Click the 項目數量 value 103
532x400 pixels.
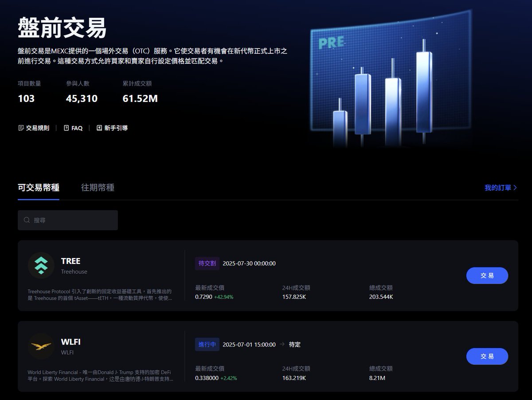[26, 98]
